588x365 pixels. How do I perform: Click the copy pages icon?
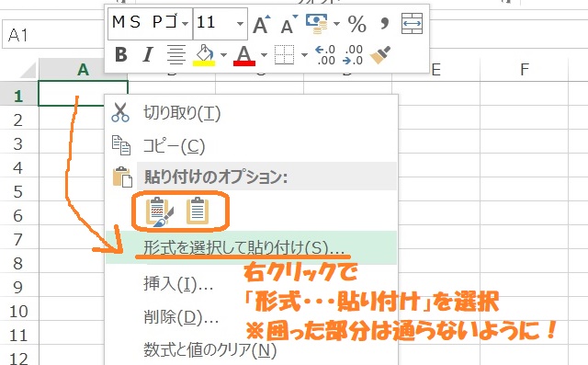pyautogui.click(x=121, y=145)
